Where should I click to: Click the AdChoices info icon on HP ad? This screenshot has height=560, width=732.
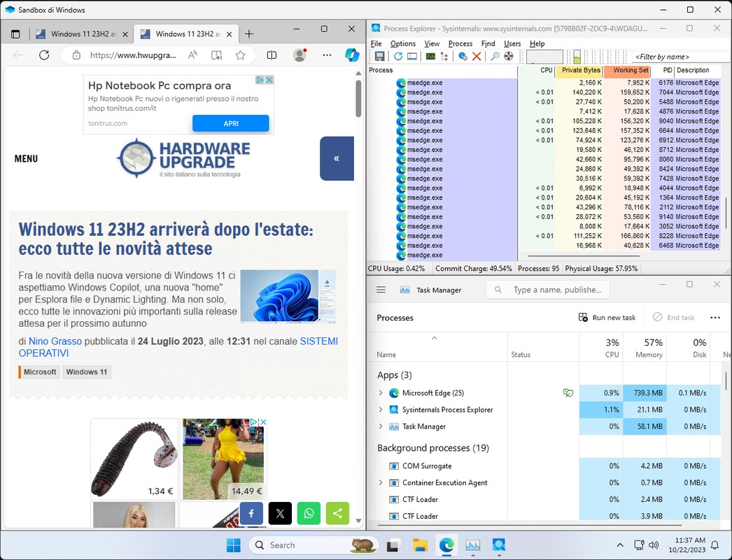coord(260,80)
